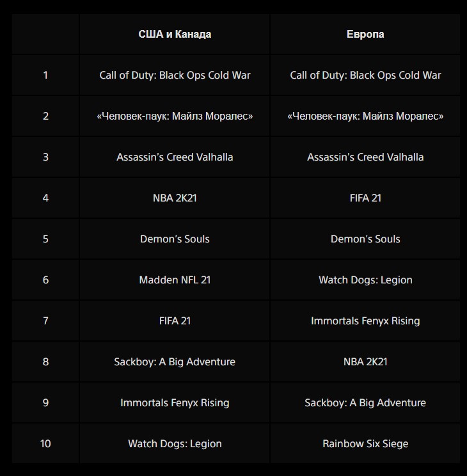The width and height of the screenshot is (467, 476).
Task: Select Sackboy: A Big Adventure in Европа column
Action: coord(365,402)
